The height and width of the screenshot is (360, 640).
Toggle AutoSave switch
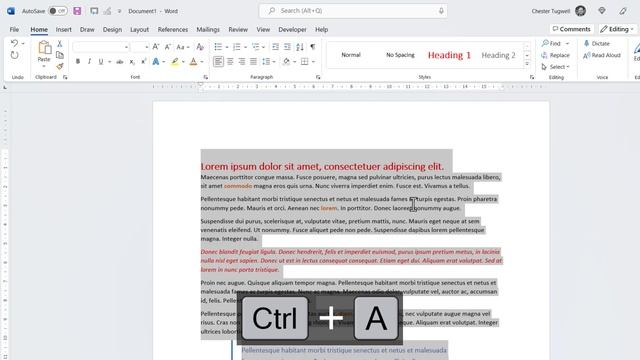58,11
